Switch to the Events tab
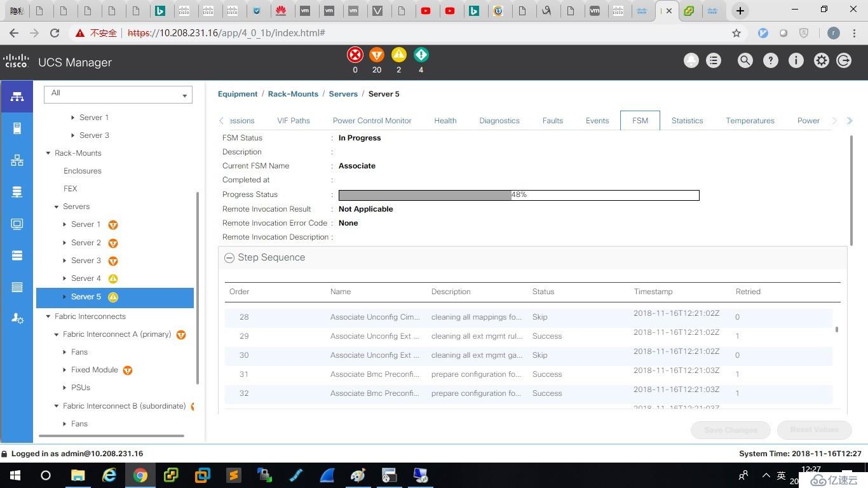Image resolution: width=868 pixels, height=488 pixels. coord(597,121)
